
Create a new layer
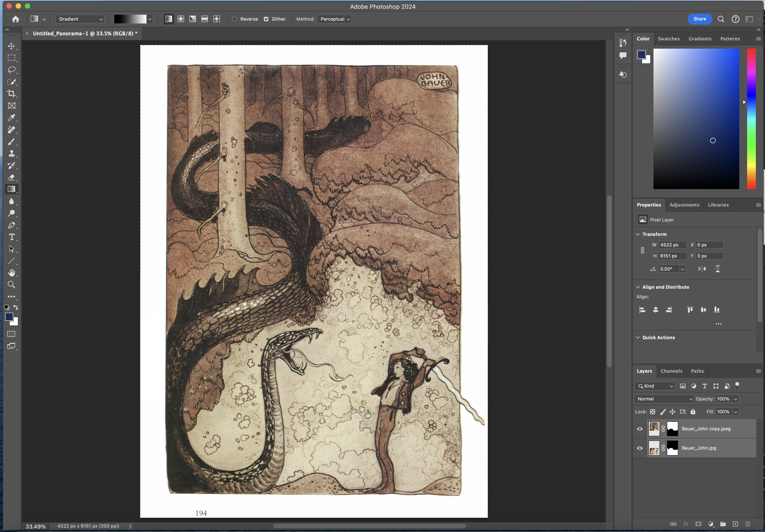[735, 524]
